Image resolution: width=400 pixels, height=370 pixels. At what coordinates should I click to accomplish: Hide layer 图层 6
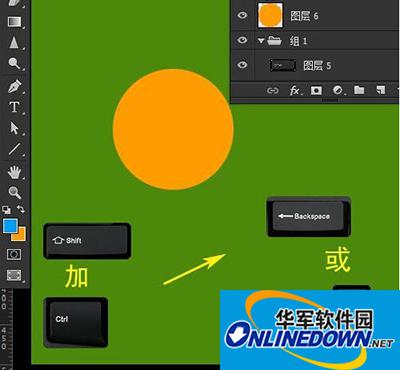point(242,15)
